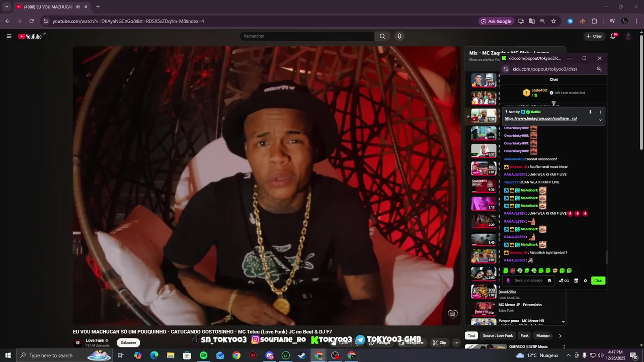Open options for QUEVEDO BZRP Music video
This screenshot has height=362, width=644.
[x=563, y=347]
